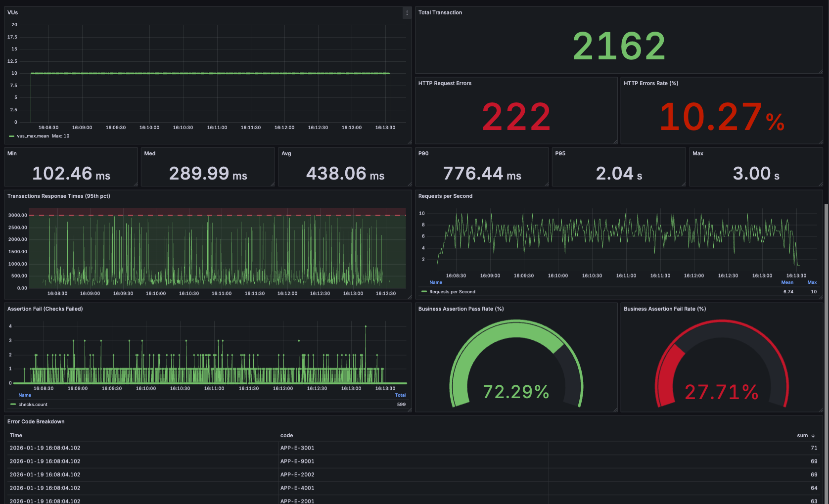
Task: Sort Requests per Second legend by Name
Action: pyautogui.click(x=436, y=282)
